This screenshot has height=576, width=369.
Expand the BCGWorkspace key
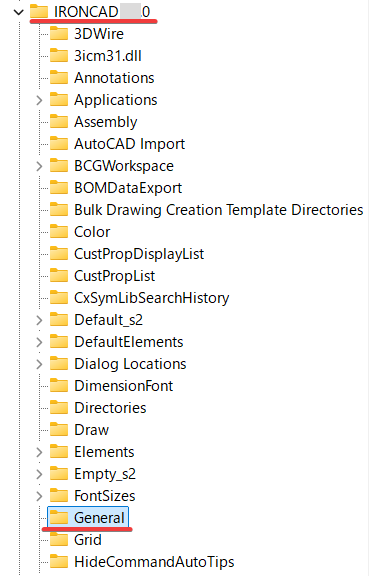[39, 166]
